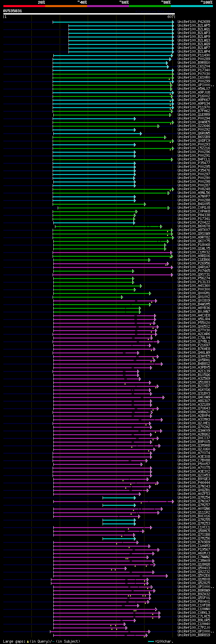Select UniRef100_A3IMH3 entry

click(x=194, y=419)
